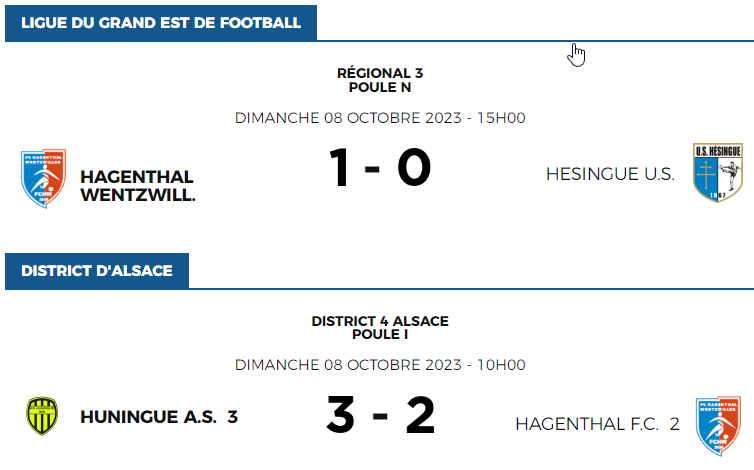Image resolution: width=754 pixels, height=470 pixels.
Task: Click the Poule N group label
Action: pyautogui.click(x=380, y=87)
